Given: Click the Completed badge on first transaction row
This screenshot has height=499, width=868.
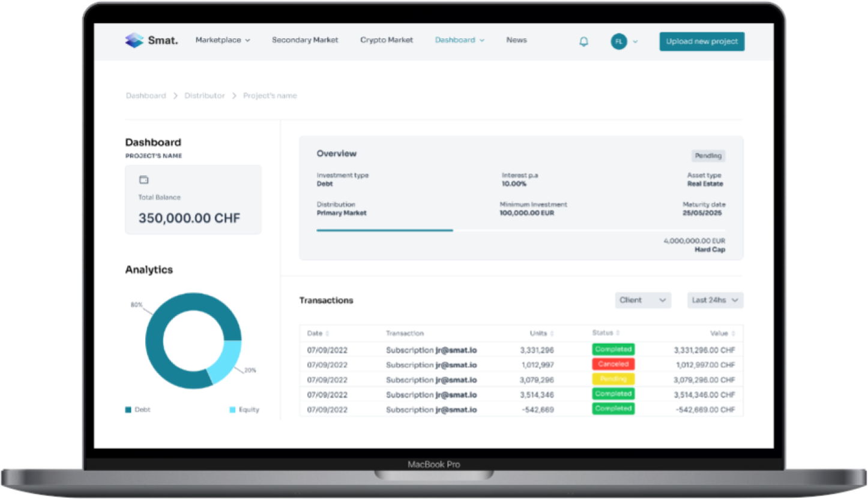Looking at the screenshot, I should tap(613, 349).
